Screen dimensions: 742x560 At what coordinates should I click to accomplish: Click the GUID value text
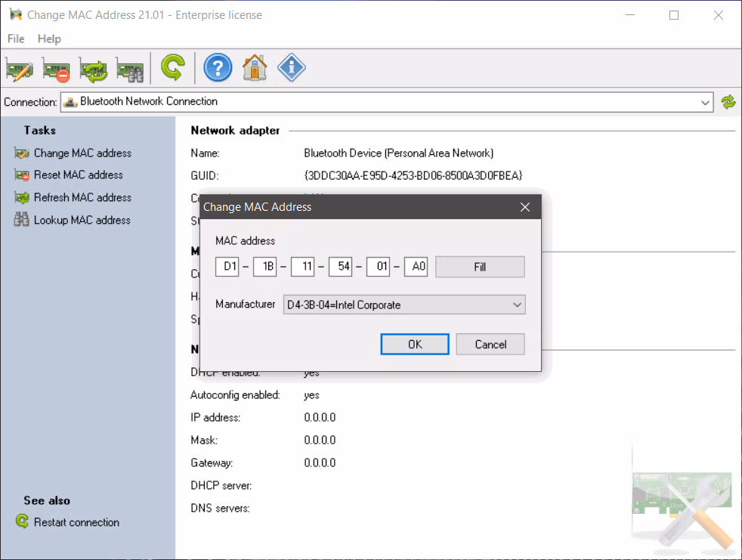pyautogui.click(x=413, y=175)
